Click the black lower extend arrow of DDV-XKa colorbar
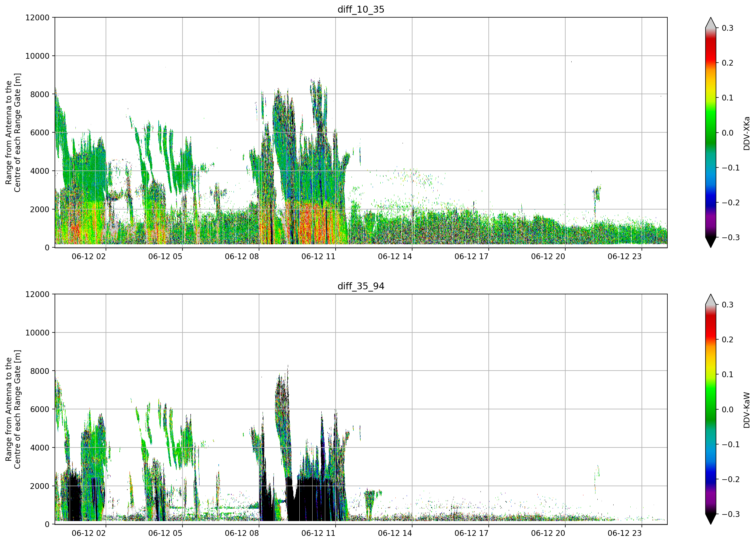This screenshot has height=543, width=756. click(x=711, y=242)
